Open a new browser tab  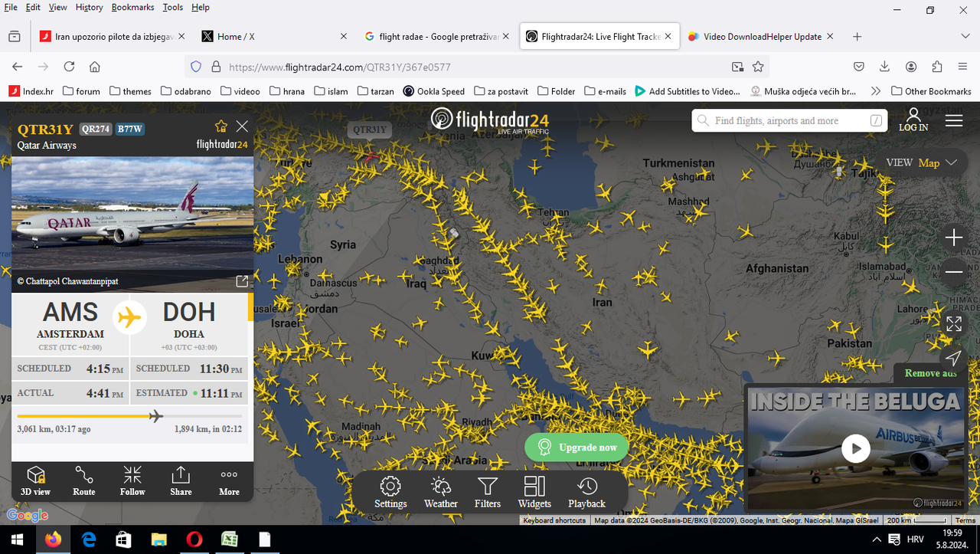(x=857, y=36)
